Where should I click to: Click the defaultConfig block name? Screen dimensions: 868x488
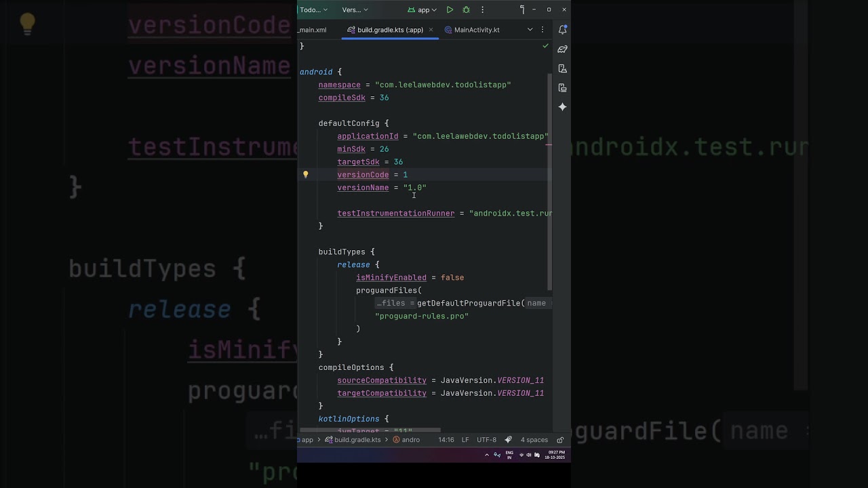click(x=349, y=123)
